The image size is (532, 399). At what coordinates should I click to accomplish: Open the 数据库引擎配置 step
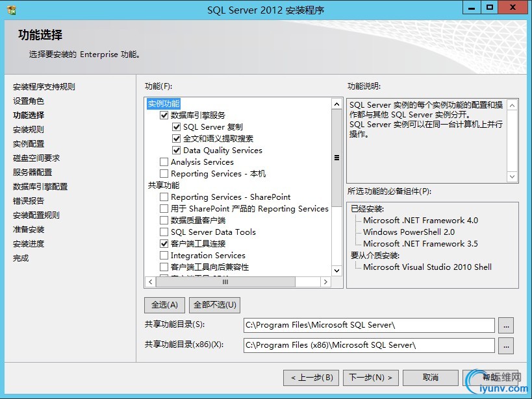[x=40, y=186]
